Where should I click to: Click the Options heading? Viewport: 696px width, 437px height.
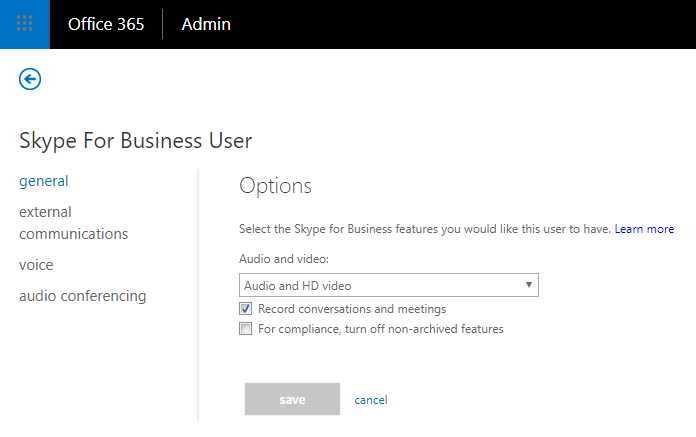[x=275, y=186]
